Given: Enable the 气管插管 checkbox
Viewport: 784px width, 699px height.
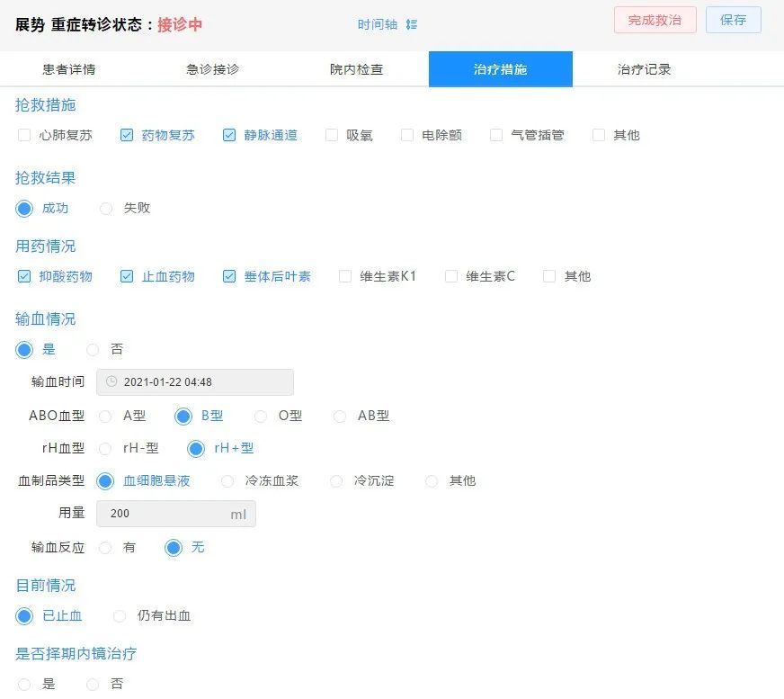Looking at the screenshot, I should click(x=496, y=135).
